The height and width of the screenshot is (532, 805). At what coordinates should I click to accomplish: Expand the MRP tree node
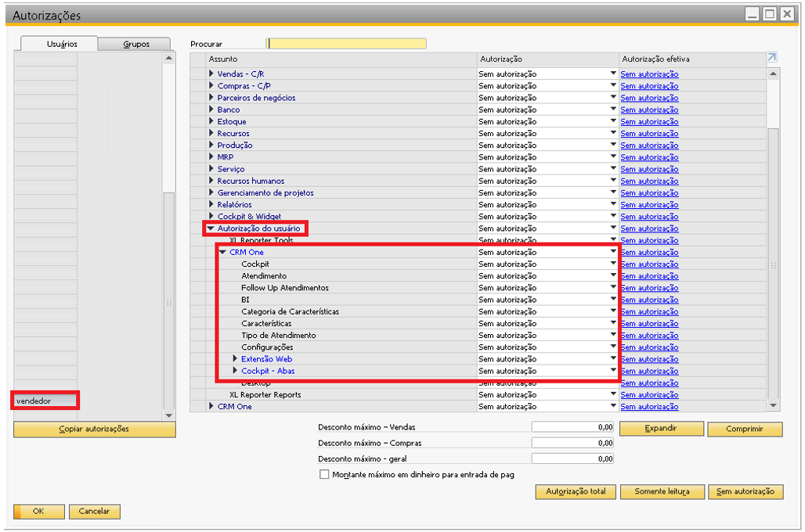click(211, 157)
